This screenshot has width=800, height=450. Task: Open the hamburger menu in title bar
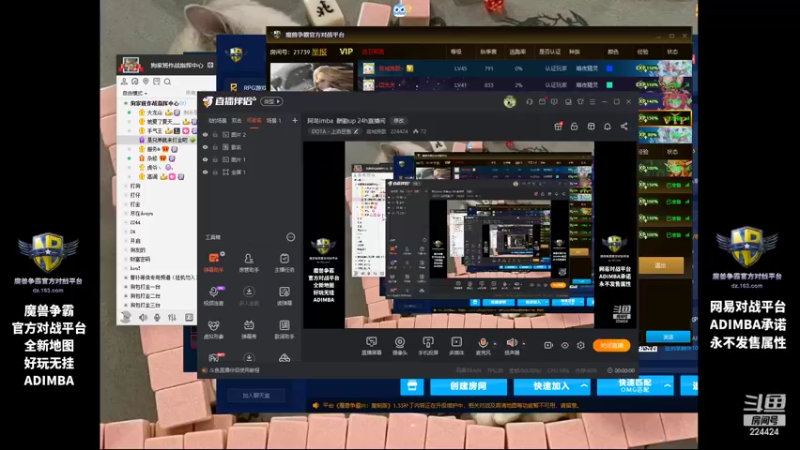click(592, 102)
